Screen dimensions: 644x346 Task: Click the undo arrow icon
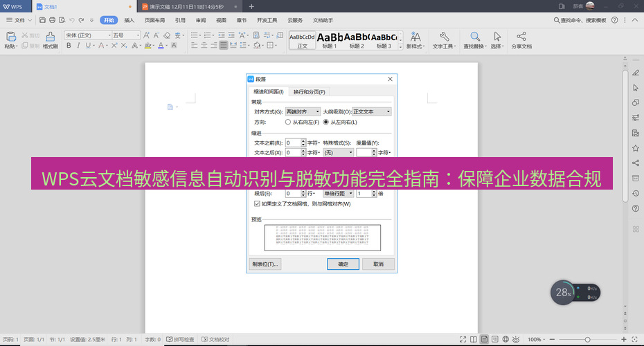(71, 19)
